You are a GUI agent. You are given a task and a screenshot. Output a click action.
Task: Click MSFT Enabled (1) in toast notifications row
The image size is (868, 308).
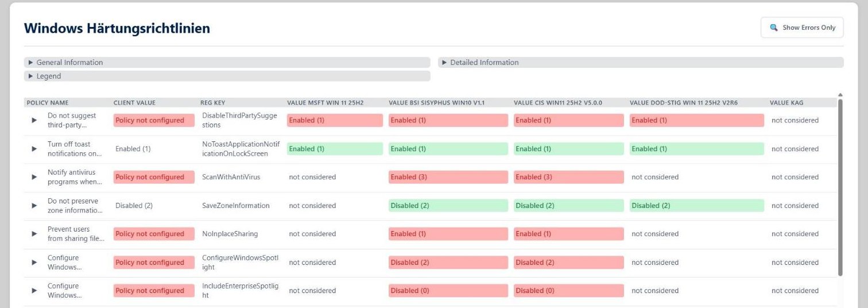click(335, 149)
